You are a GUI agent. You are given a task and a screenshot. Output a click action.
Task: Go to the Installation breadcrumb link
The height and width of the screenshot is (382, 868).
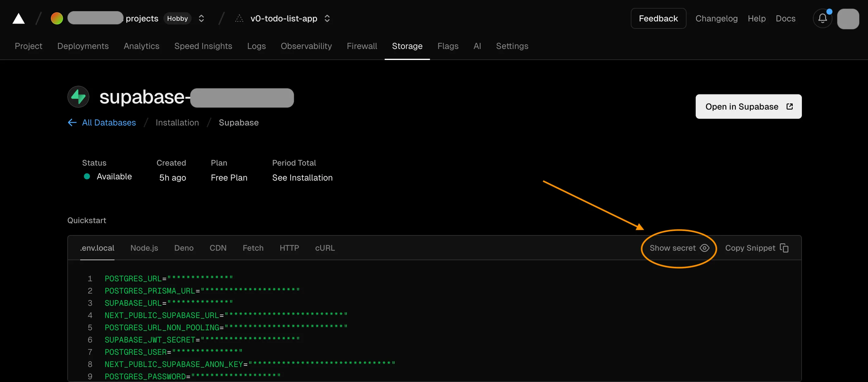point(177,123)
